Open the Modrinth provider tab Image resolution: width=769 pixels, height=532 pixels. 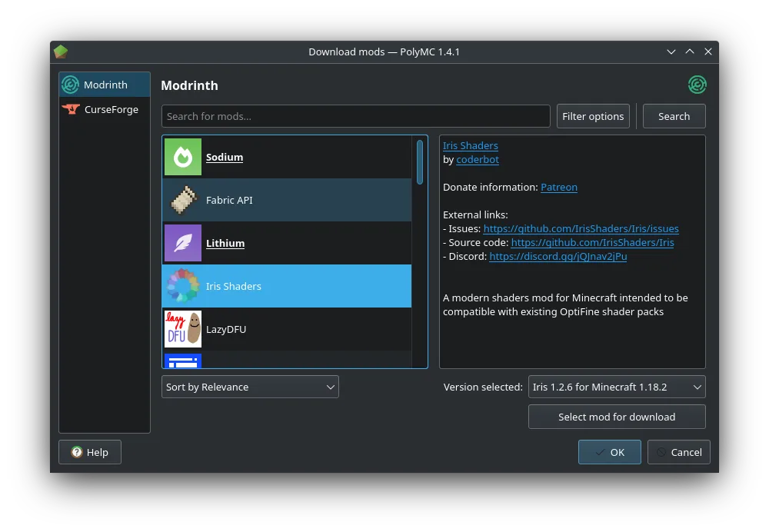(105, 85)
